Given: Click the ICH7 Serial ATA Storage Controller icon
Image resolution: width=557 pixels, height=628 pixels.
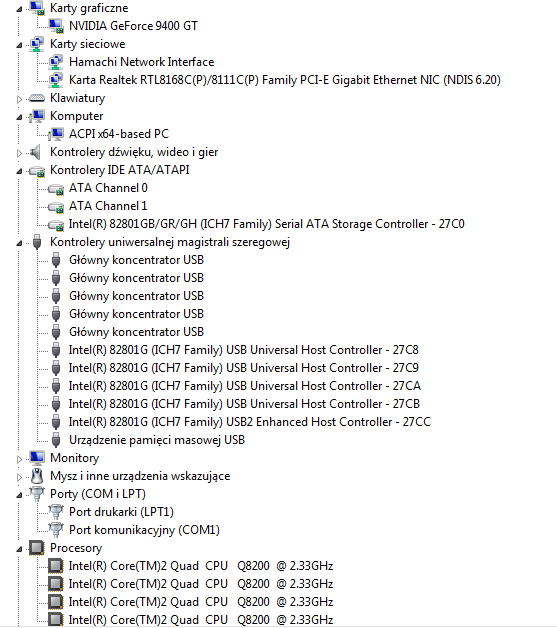Looking at the screenshot, I should [56, 225].
